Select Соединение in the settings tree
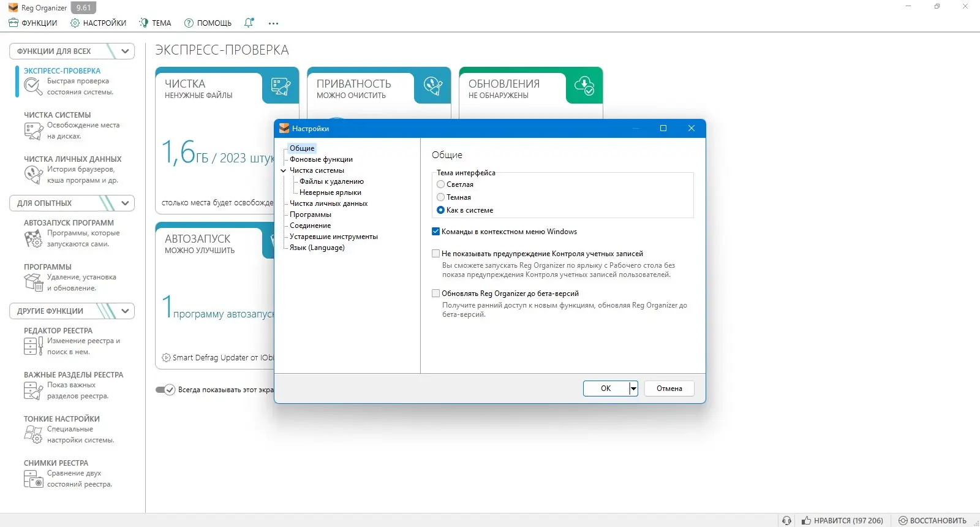The height and width of the screenshot is (527, 980). [x=310, y=226]
